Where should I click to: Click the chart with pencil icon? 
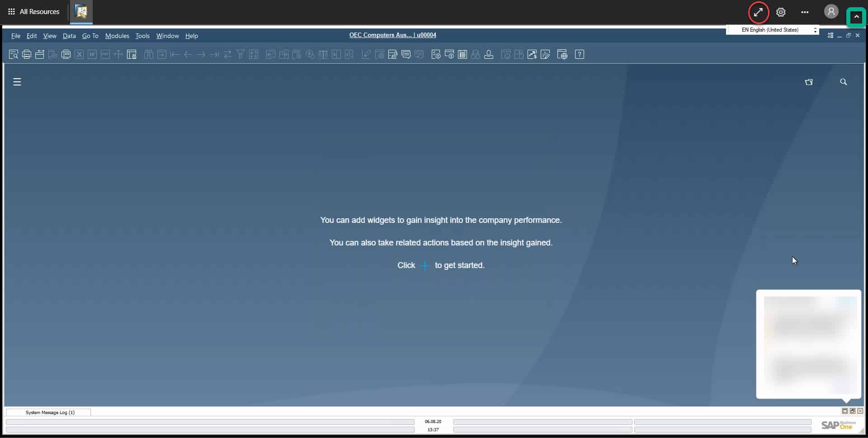click(545, 55)
